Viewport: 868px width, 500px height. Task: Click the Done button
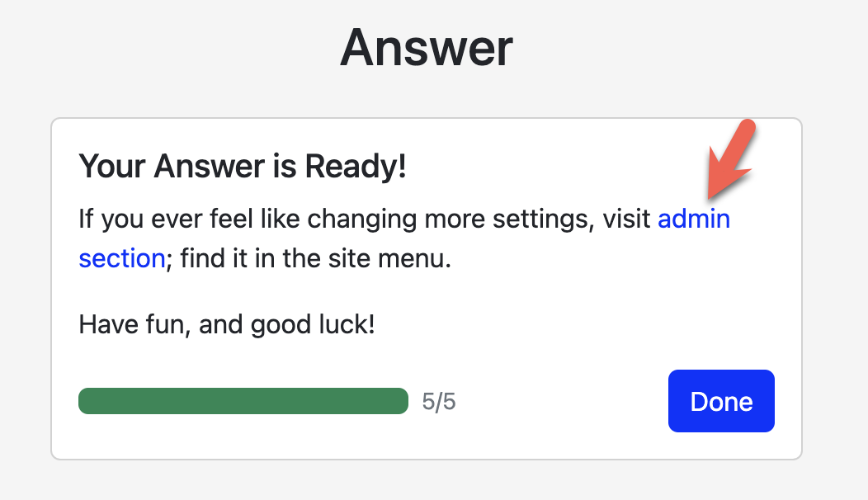click(720, 401)
